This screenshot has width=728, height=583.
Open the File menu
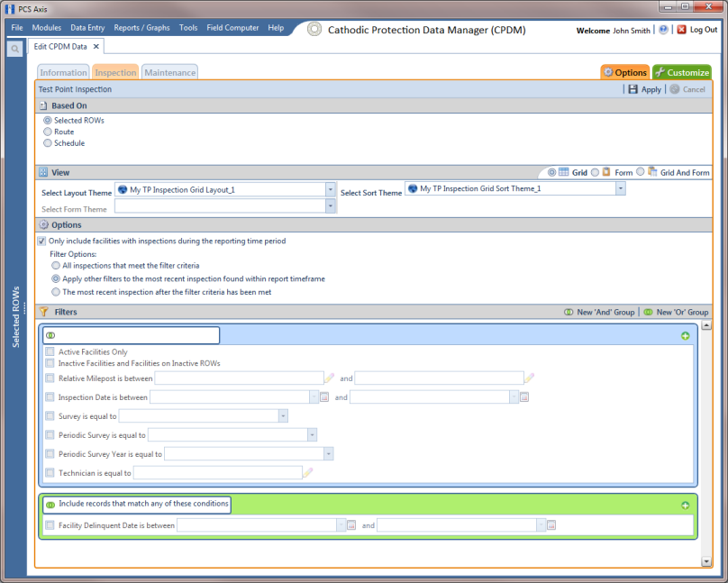pos(17,28)
